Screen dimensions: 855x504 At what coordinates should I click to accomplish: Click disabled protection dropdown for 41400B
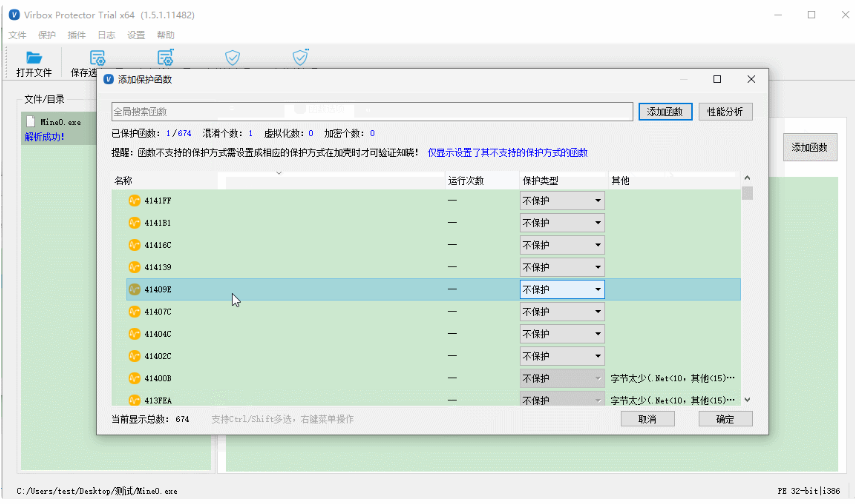[562, 378]
